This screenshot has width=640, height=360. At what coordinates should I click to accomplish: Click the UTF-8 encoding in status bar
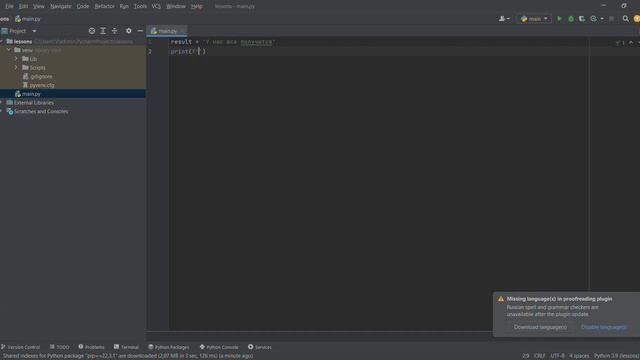pyautogui.click(x=557, y=356)
